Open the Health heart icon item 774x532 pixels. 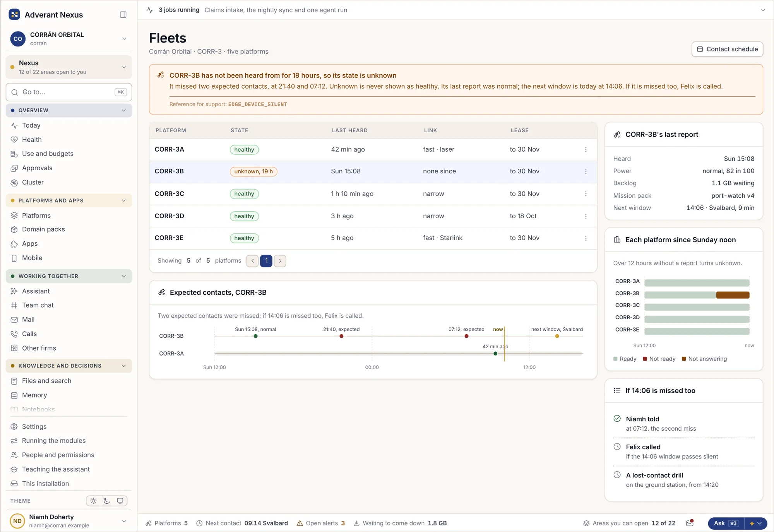pos(14,140)
